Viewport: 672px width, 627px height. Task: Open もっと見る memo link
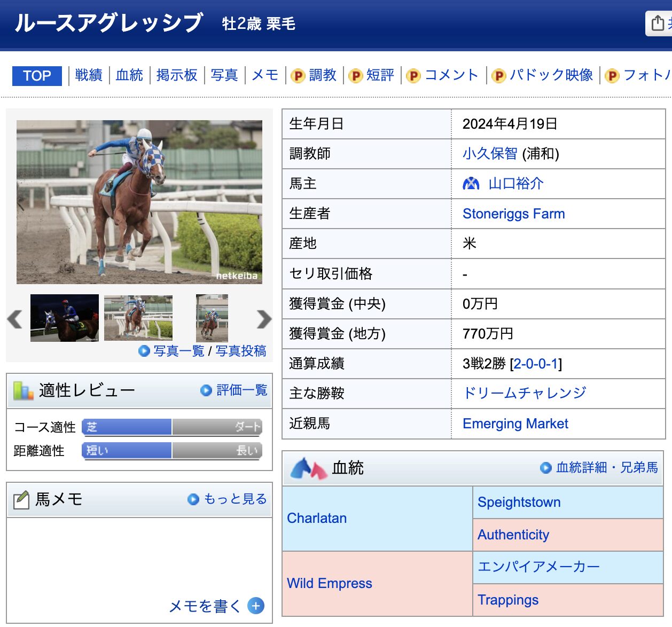pyautogui.click(x=236, y=499)
